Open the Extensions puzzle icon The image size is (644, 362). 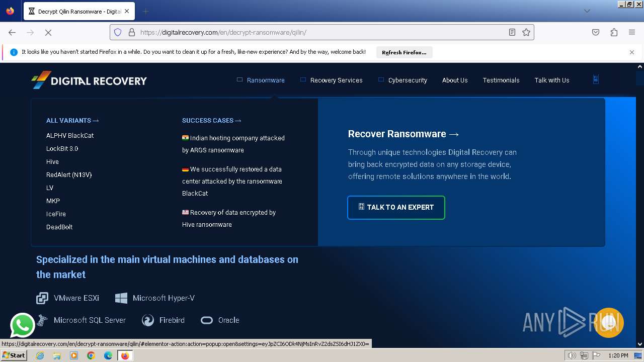[614, 32]
